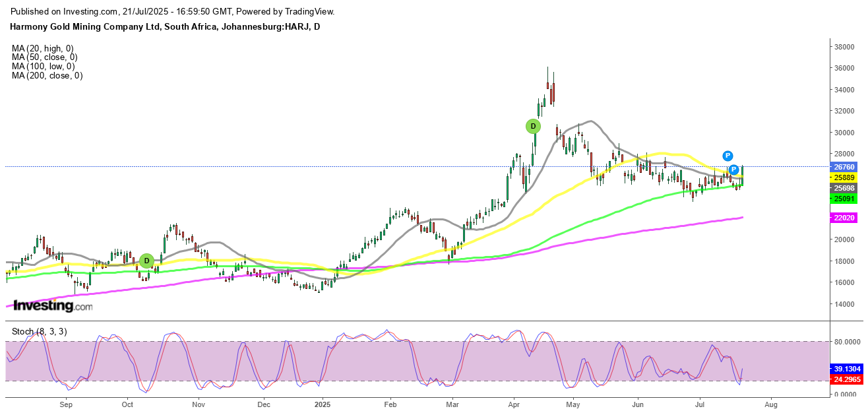Click the Stoch (8, 3, 3) indicator label
The height and width of the screenshot is (413, 868).
tap(39, 331)
